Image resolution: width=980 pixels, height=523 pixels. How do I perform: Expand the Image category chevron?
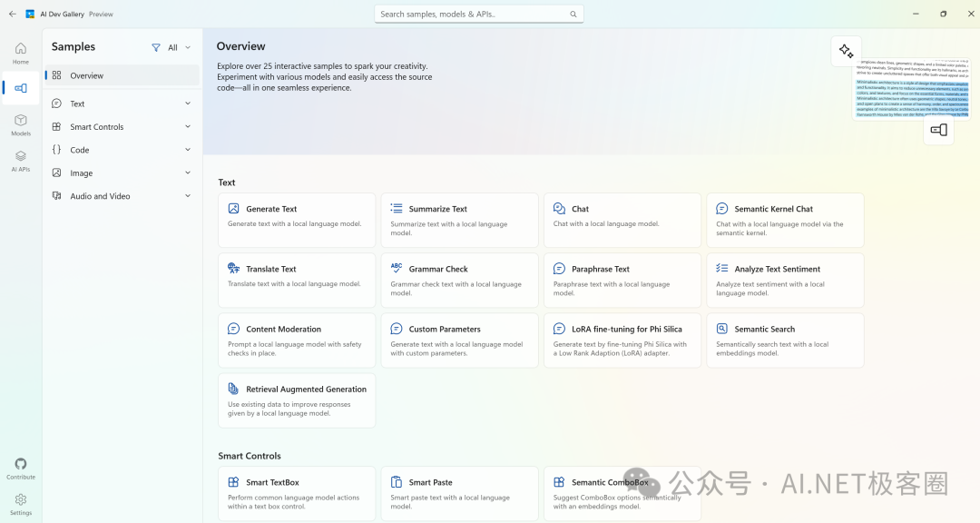pos(188,173)
